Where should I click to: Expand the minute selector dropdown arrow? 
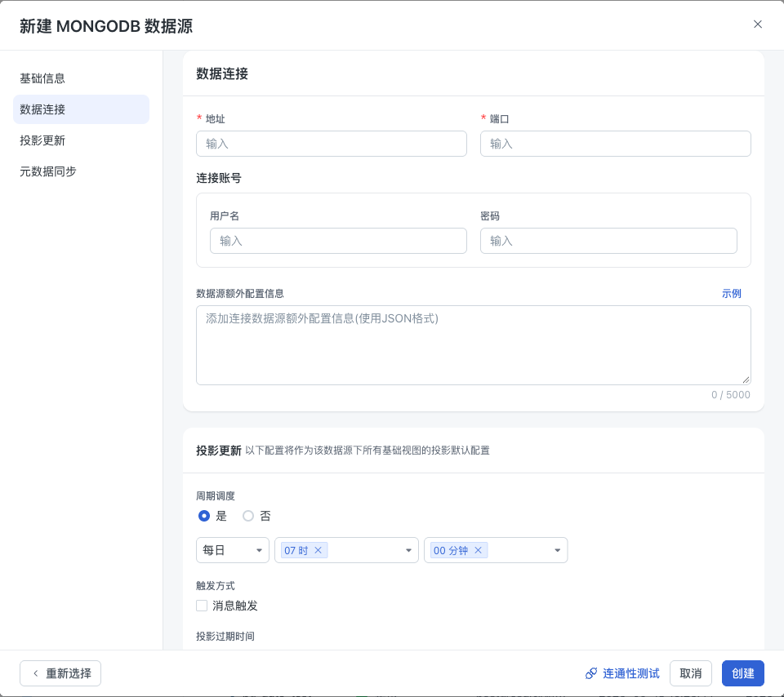coord(558,550)
